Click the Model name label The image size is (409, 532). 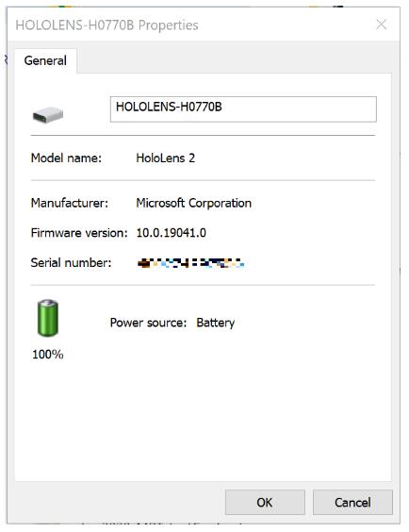click(66, 158)
